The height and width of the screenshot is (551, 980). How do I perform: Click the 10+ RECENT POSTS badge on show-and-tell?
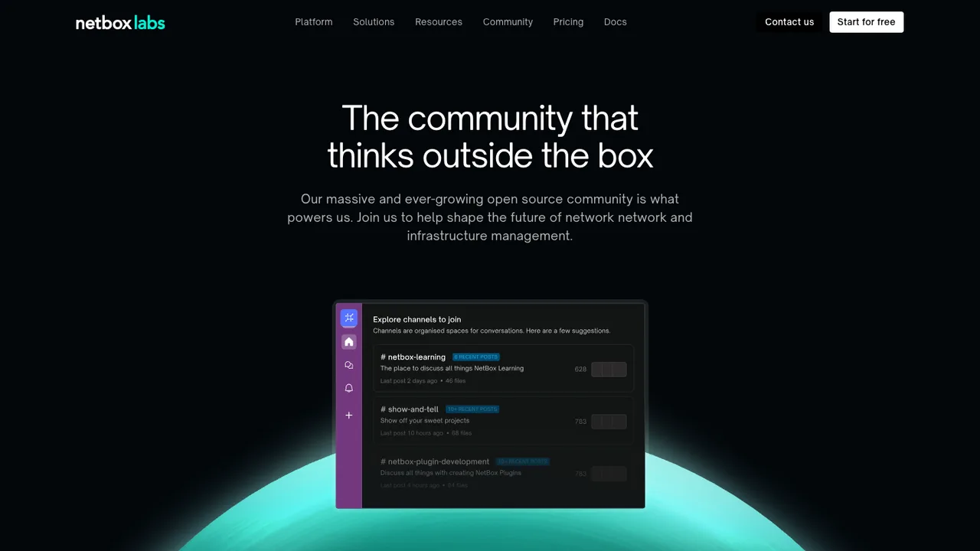click(472, 409)
